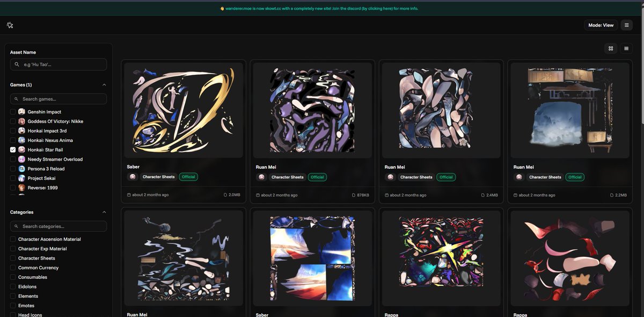Check the Common Currency checkbox
Image resolution: width=644 pixels, height=317 pixels.
pos(13,268)
